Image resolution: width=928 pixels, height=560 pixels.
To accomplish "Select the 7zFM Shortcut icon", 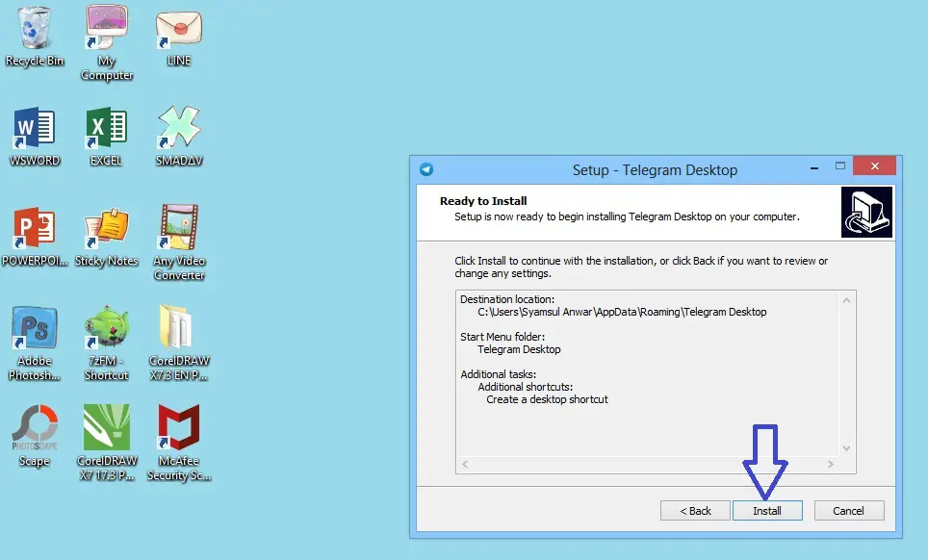I will (x=107, y=343).
